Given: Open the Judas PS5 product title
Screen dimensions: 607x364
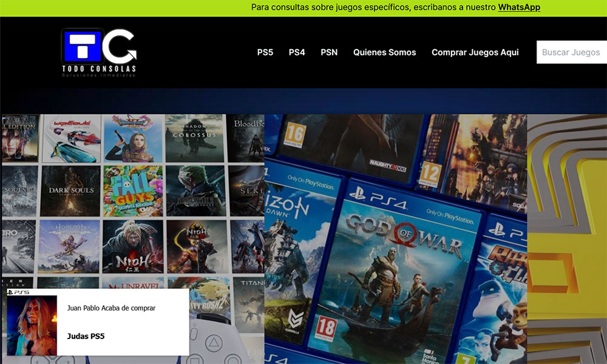Looking at the screenshot, I should click(86, 336).
